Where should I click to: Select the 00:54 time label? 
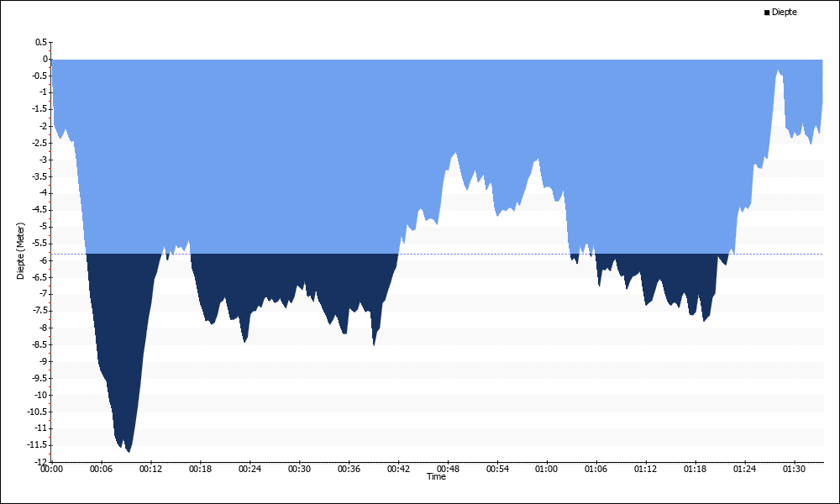(x=497, y=469)
